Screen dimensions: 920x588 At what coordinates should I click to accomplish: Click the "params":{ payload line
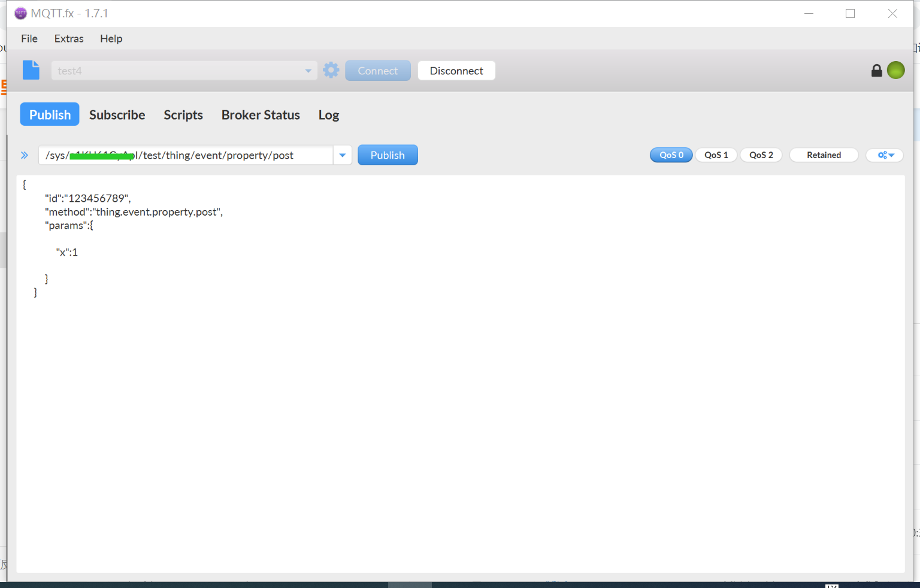[x=69, y=226]
